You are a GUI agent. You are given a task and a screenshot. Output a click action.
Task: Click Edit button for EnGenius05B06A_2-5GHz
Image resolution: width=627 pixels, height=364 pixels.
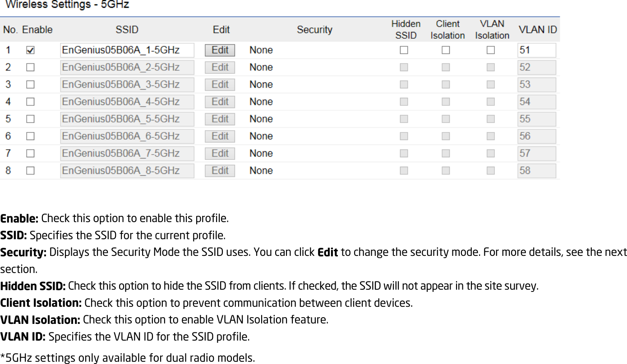220,68
